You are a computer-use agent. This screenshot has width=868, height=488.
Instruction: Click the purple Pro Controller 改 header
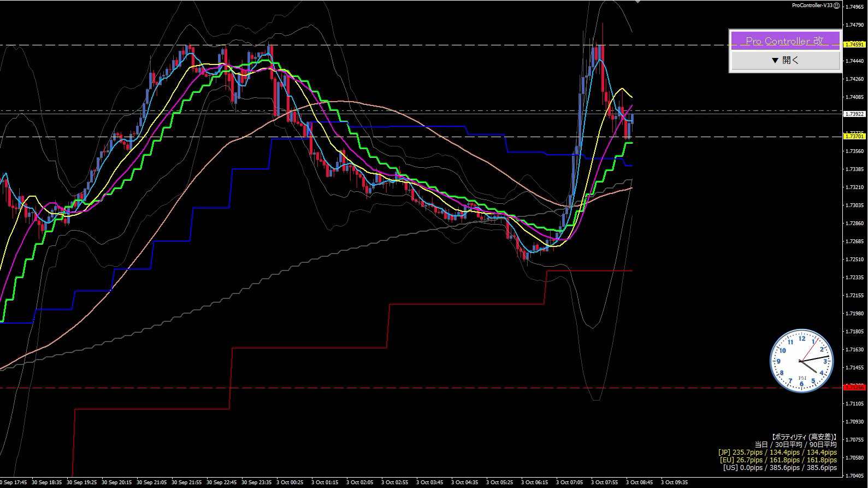(x=785, y=41)
